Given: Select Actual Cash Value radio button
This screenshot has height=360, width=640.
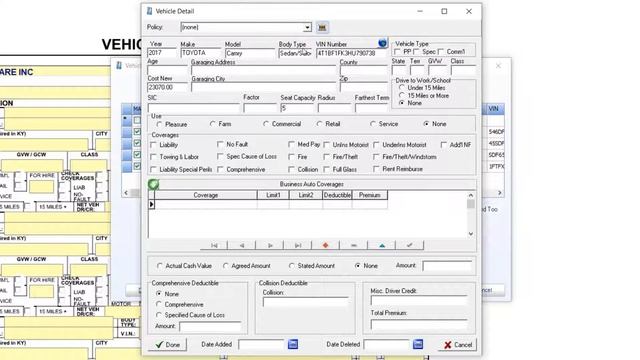Looking at the screenshot, I should pos(159,266).
